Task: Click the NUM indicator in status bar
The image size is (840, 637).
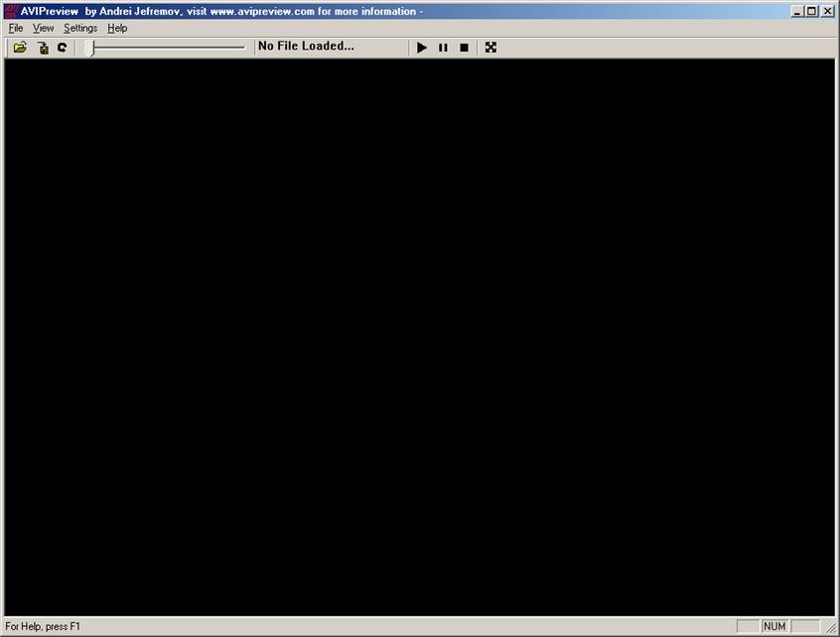Action: coord(774,626)
